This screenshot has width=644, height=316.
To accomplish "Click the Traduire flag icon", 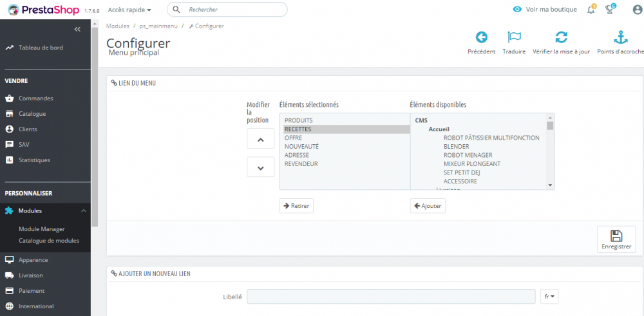I will tap(514, 37).
